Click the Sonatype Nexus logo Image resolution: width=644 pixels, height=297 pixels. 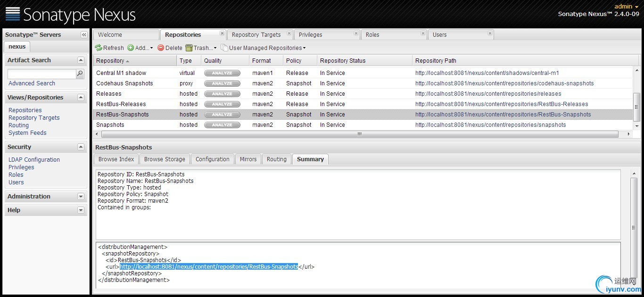(x=70, y=14)
